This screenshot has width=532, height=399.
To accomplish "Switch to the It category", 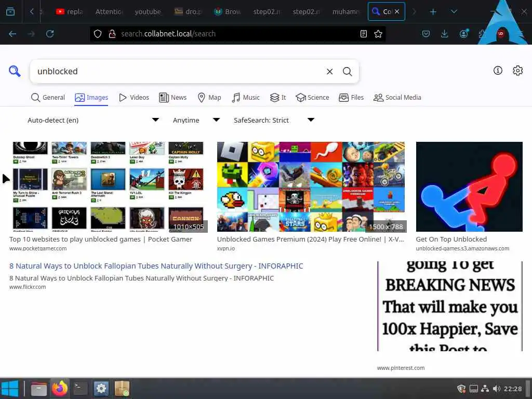I will [x=278, y=98].
